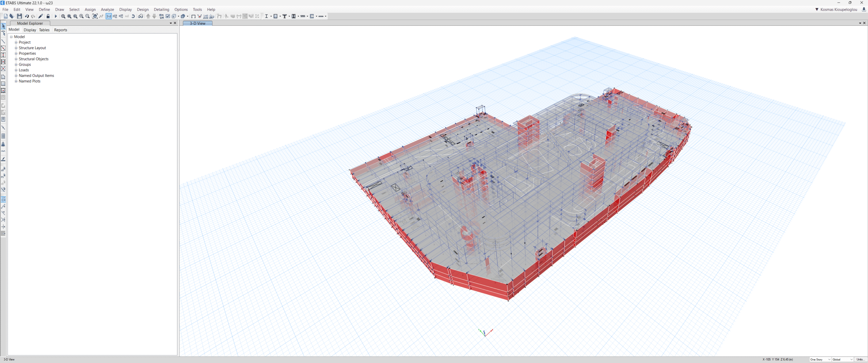Create a new model with New icon
The height and width of the screenshot is (363, 868).
coord(5,16)
